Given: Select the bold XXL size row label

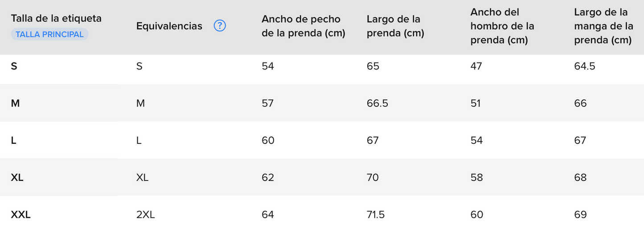Looking at the screenshot, I should [21, 215].
